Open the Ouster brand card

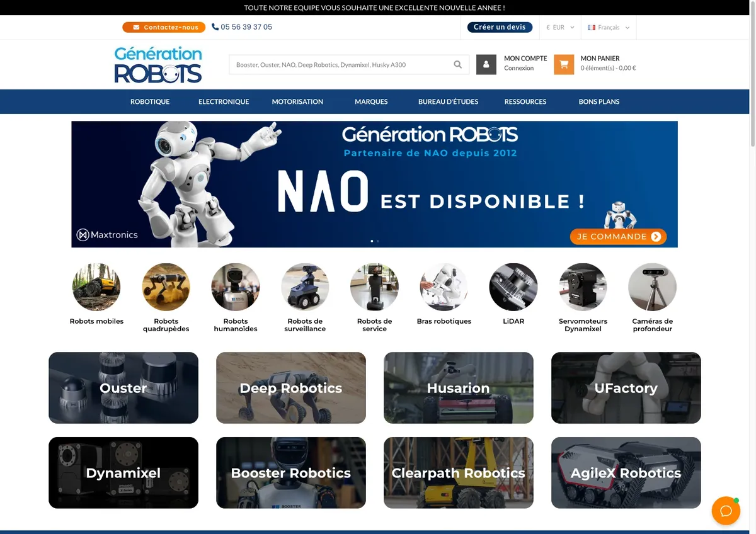click(x=123, y=388)
